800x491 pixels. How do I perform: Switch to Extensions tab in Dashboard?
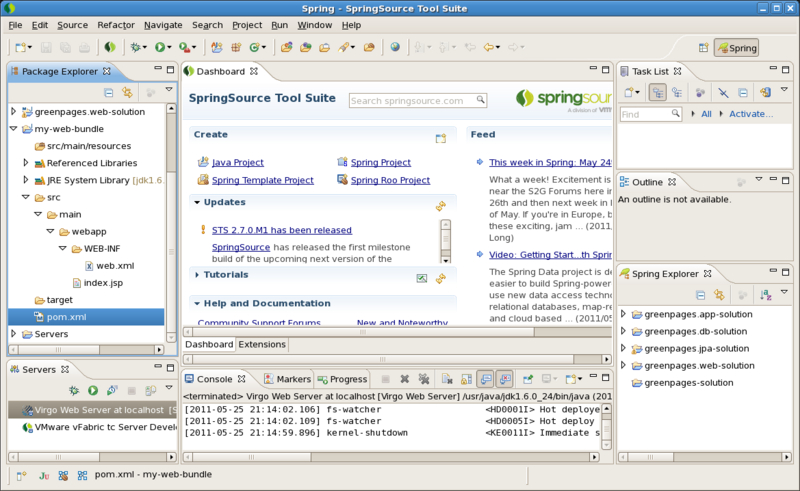(262, 345)
